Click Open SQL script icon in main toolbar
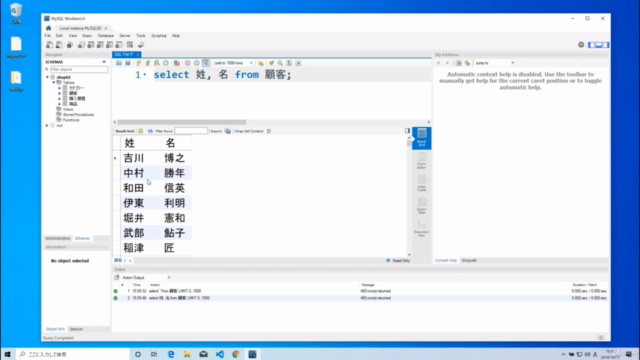The width and height of the screenshot is (640, 360). click(x=59, y=45)
